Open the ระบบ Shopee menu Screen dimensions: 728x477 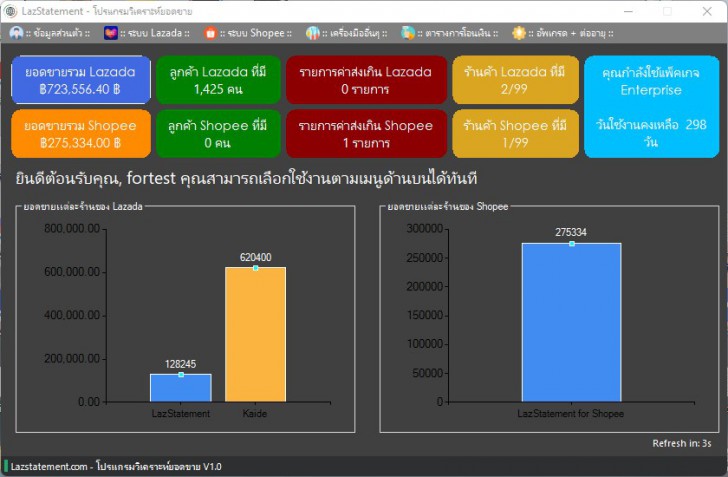[248, 33]
